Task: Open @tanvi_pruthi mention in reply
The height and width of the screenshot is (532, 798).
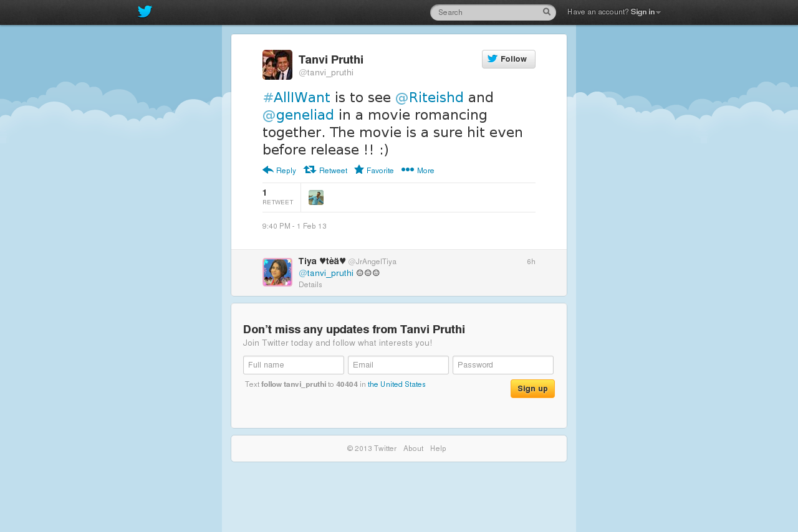Action: pos(326,273)
